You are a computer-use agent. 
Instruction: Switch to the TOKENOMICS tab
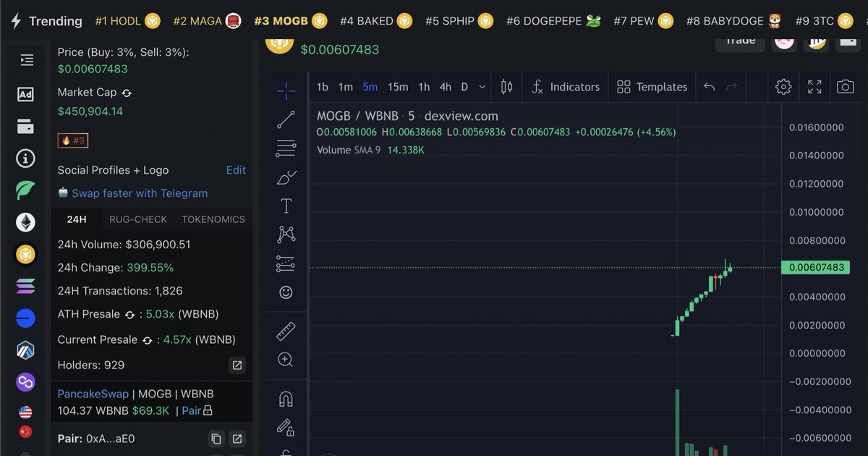(213, 219)
